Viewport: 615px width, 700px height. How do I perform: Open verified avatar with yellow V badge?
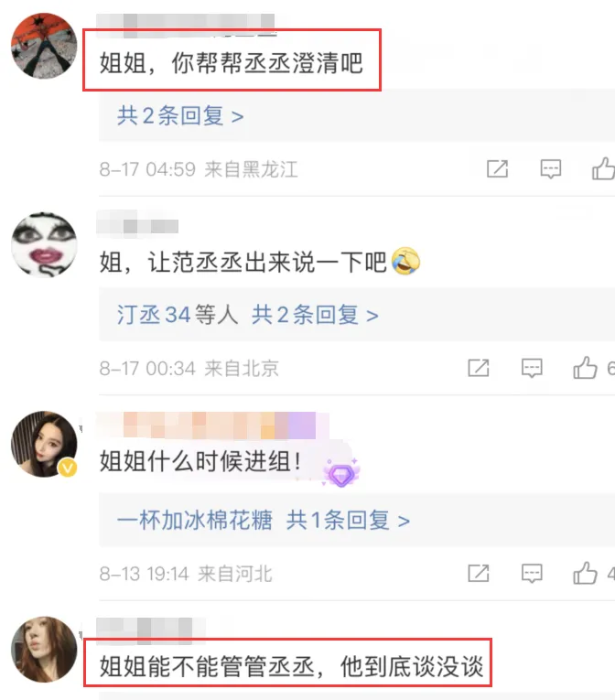click(44, 444)
